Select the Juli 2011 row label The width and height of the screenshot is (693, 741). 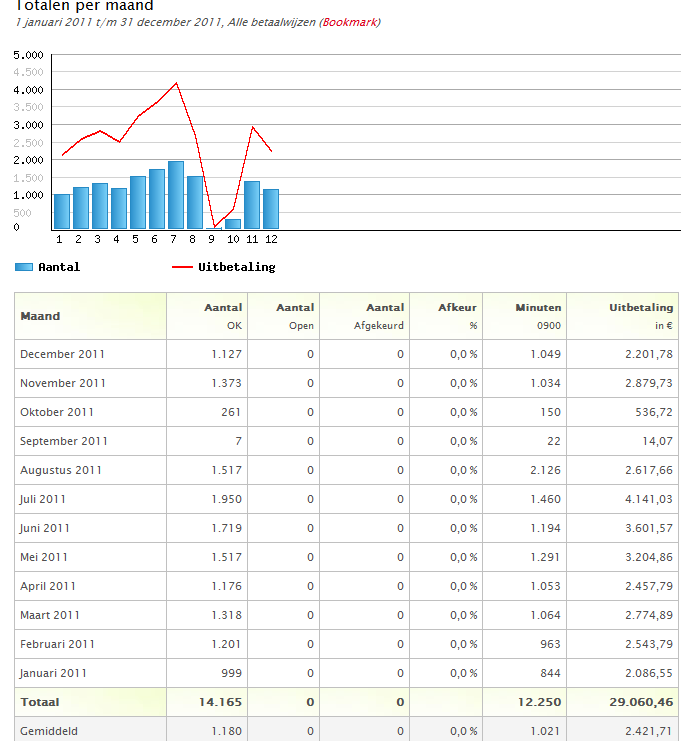tap(43, 500)
